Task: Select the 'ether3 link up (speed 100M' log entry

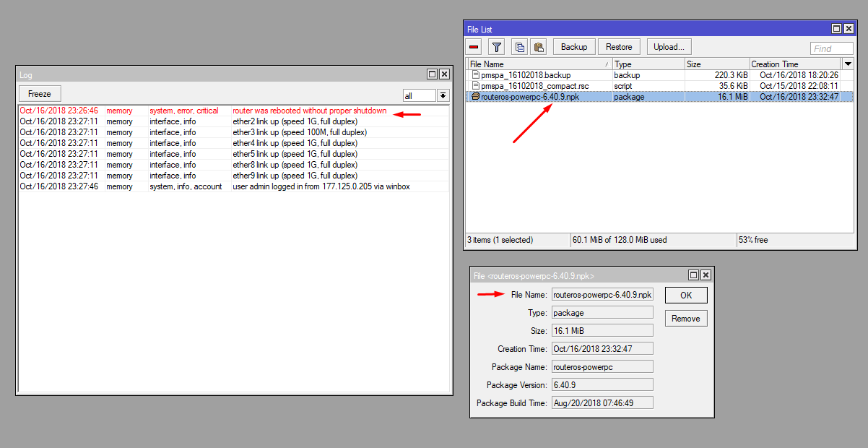Action: click(233, 132)
